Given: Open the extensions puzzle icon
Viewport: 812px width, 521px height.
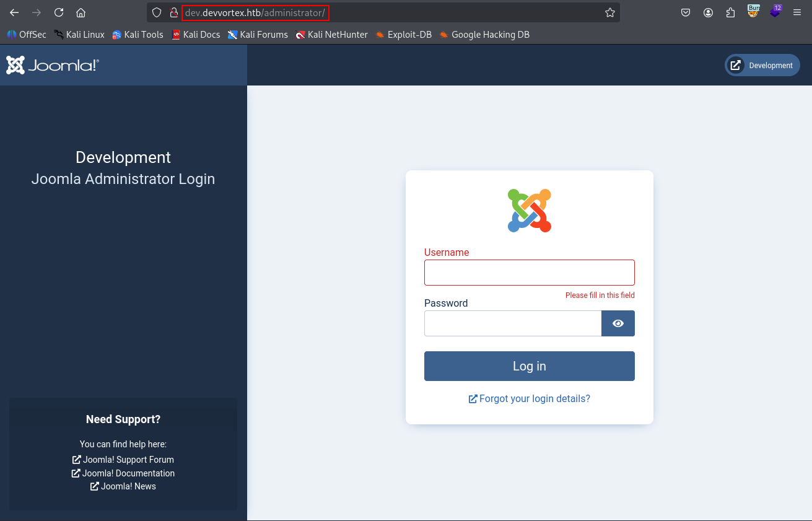Looking at the screenshot, I should point(730,12).
